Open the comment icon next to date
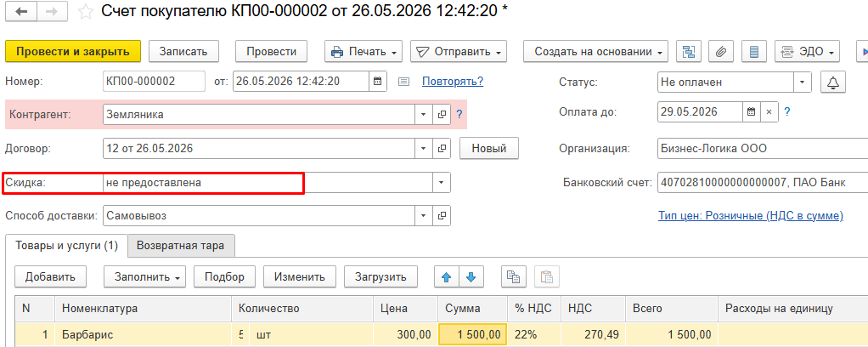The image size is (868, 347). click(x=404, y=82)
